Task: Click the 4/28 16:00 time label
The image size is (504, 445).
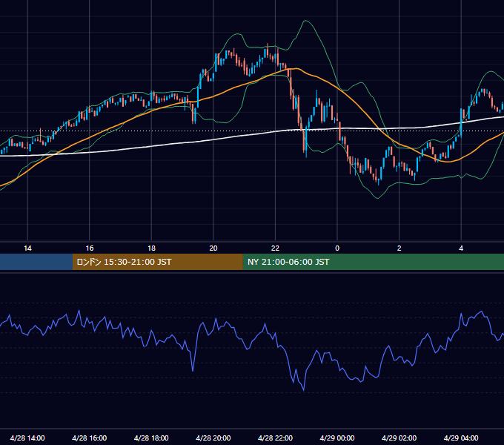Action: pyautogui.click(x=90, y=438)
